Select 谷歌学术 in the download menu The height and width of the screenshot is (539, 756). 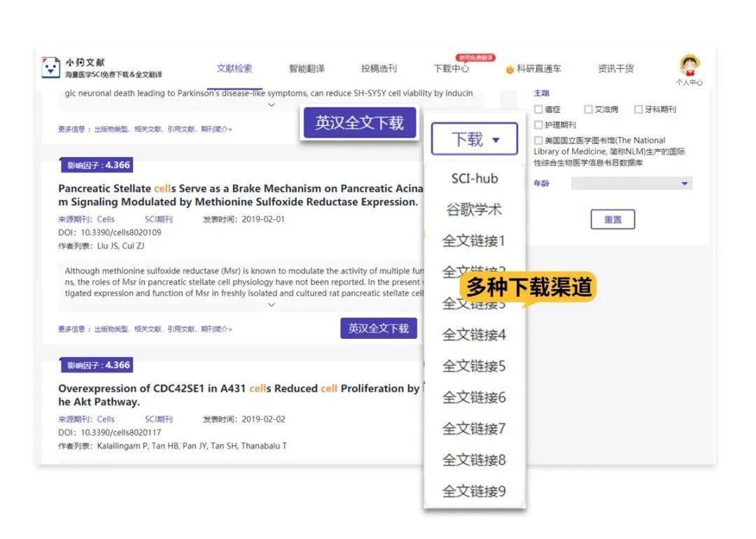pyautogui.click(x=475, y=210)
